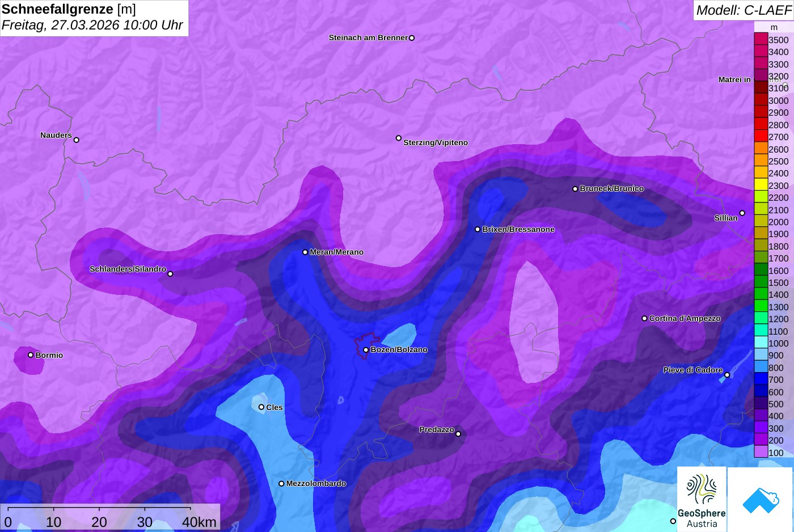The image size is (794, 532).
Task: Click the Schneefallgrenze title text
Action: pos(69,9)
